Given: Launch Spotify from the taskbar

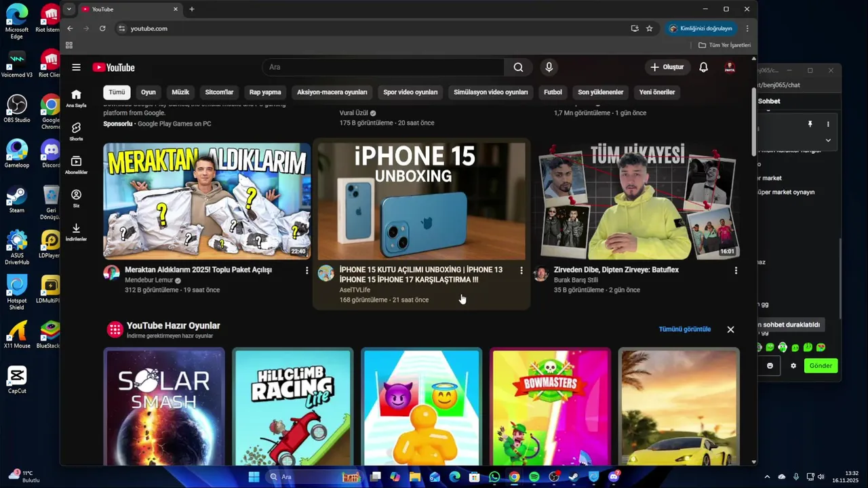Looking at the screenshot, I should [x=534, y=477].
